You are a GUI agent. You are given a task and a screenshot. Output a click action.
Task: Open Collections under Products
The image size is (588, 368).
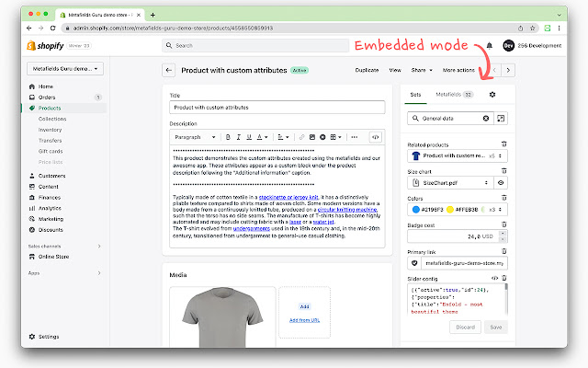pyautogui.click(x=52, y=119)
